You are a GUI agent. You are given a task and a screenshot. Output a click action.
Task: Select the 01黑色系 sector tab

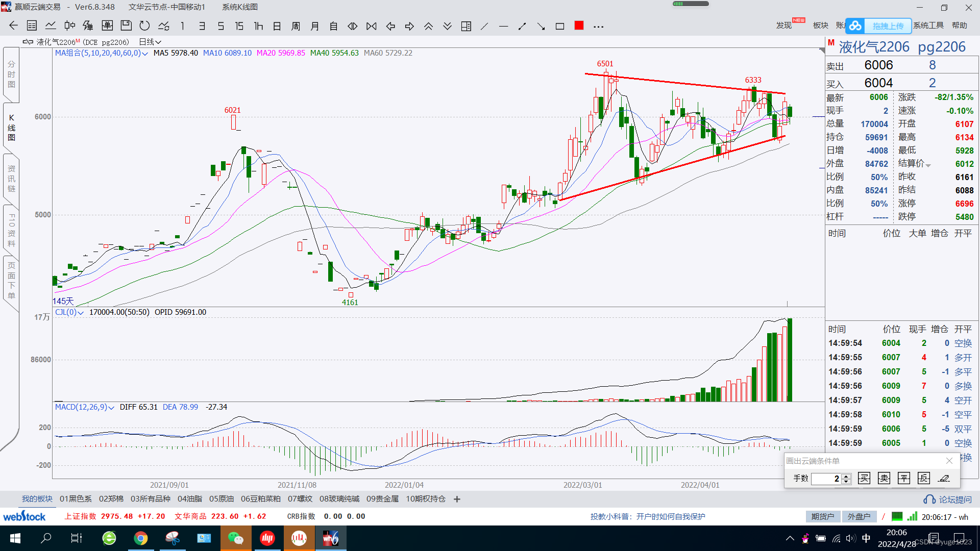(x=76, y=499)
